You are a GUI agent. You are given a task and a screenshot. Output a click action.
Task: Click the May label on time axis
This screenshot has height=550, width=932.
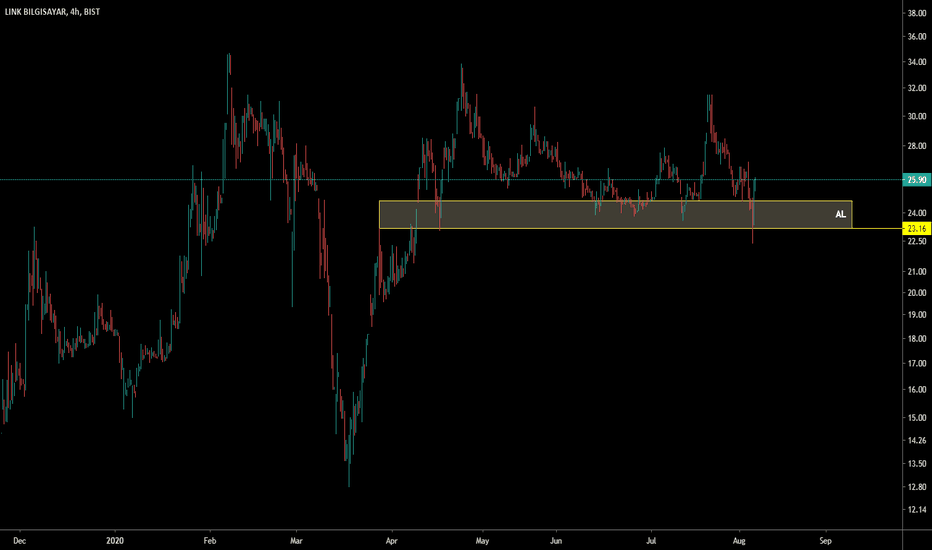(x=482, y=541)
